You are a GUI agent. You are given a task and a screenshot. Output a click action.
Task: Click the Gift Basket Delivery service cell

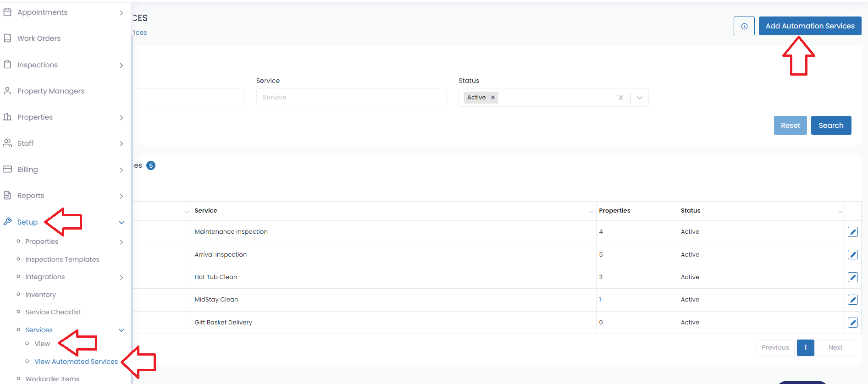click(394, 323)
